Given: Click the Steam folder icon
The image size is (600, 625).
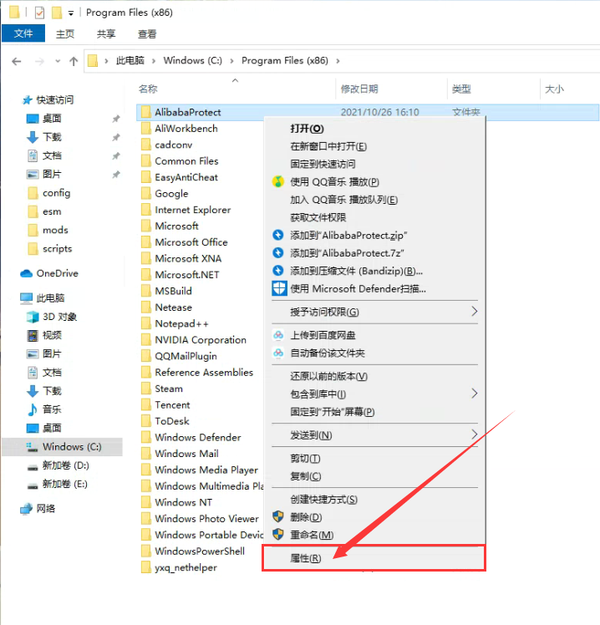Looking at the screenshot, I should 146,389.
